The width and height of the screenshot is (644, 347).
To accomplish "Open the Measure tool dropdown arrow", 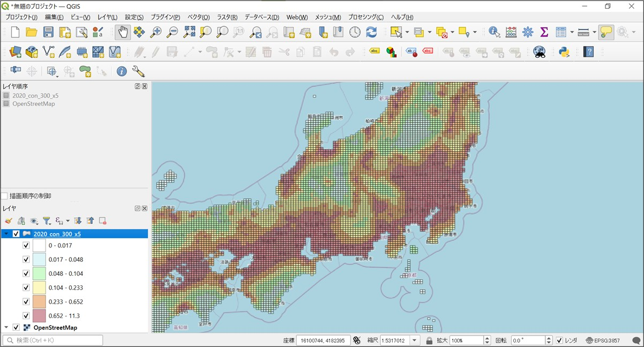I will [594, 32].
